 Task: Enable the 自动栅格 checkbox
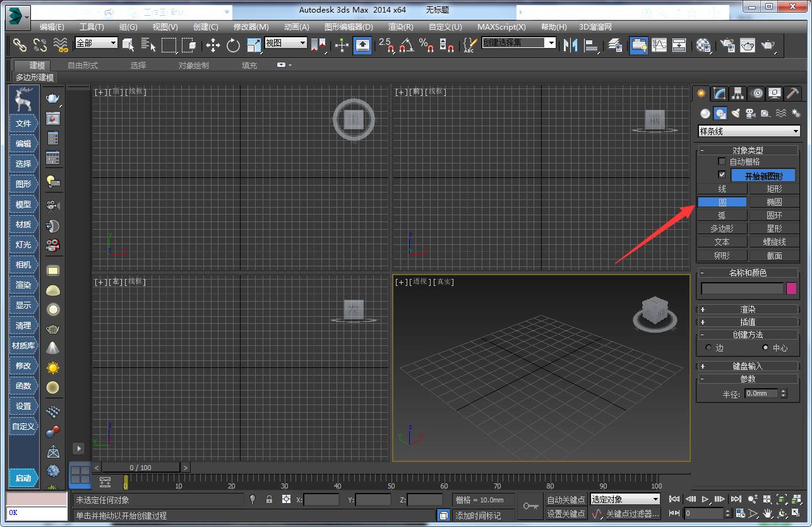pyautogui.click(x=722, y=162)
